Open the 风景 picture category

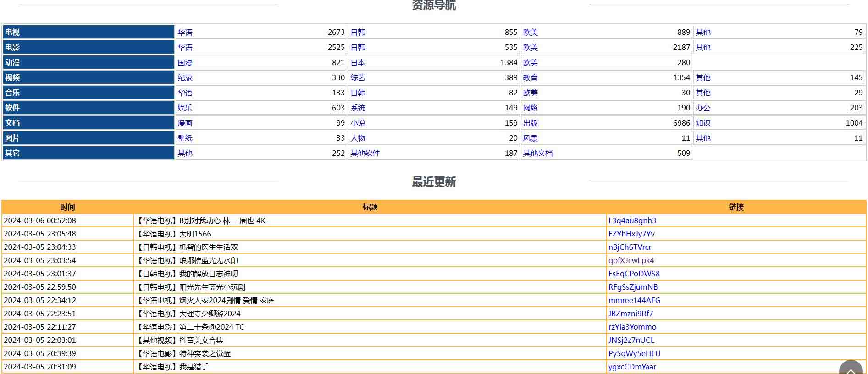pos(531,138)
